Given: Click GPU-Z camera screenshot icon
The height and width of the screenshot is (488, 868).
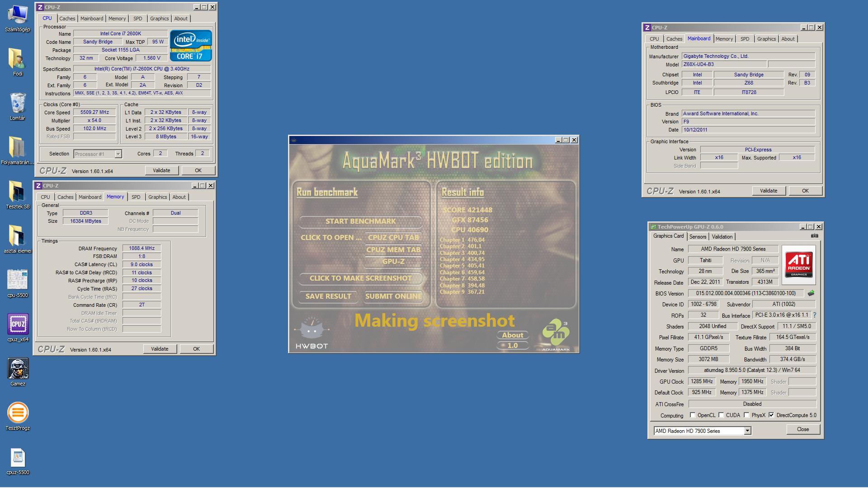Looking at the screenshot, I should tap(814, 236).
